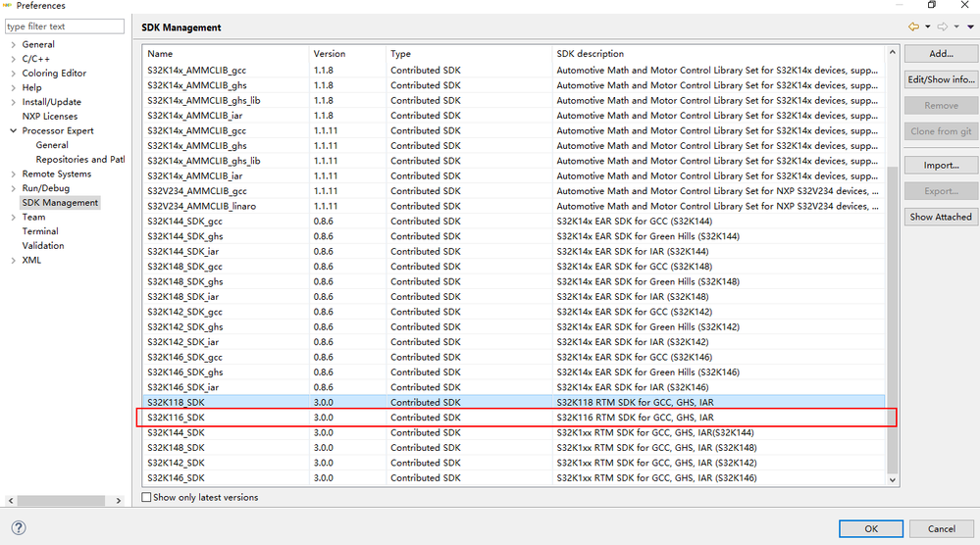Expand the Remote Systems node
The width and height of the screenshot is (980, 545).
coord(13,173)
